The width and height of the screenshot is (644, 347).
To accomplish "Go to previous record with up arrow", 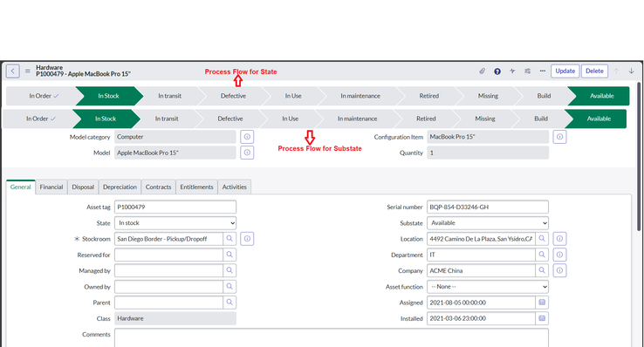I will (x=616, y=71).
